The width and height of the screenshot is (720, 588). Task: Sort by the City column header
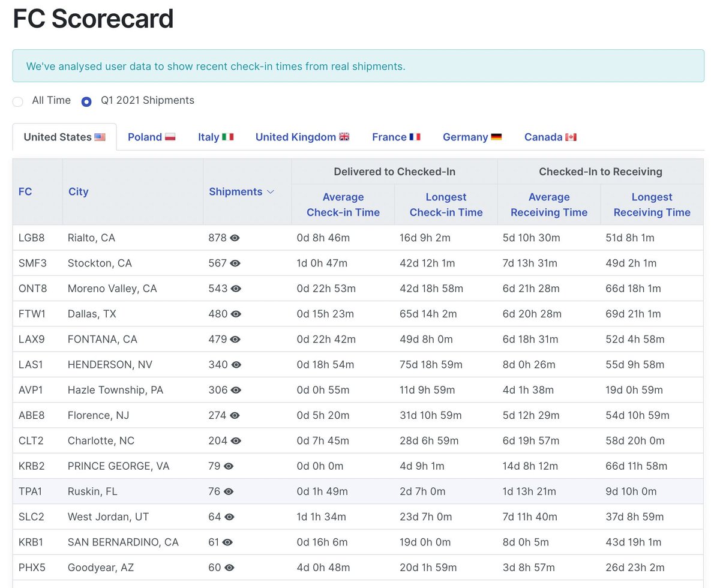(79, 192)
